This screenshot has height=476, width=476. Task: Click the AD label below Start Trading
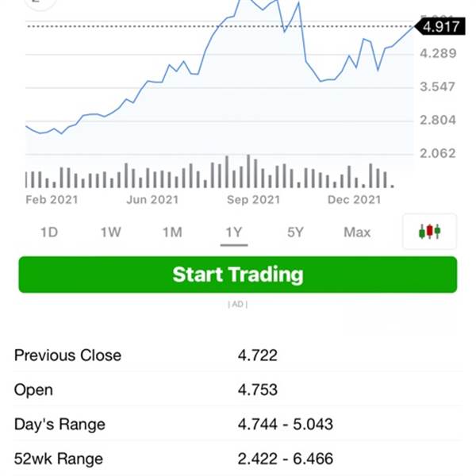coord(237,304)
